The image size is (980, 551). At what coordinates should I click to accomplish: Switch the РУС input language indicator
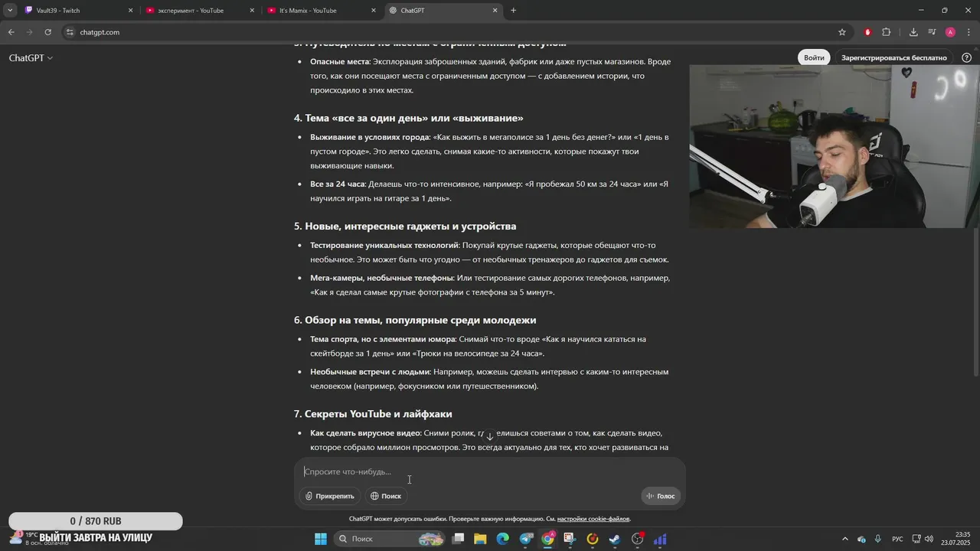pyautogui.click(x=897, y=539)
